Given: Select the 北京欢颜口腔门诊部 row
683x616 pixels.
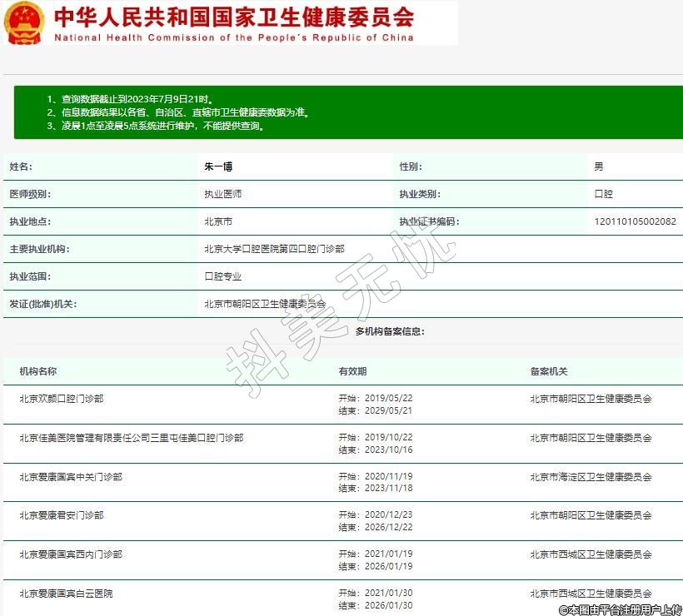Looking at the screenshot, I should click(62, 399).
